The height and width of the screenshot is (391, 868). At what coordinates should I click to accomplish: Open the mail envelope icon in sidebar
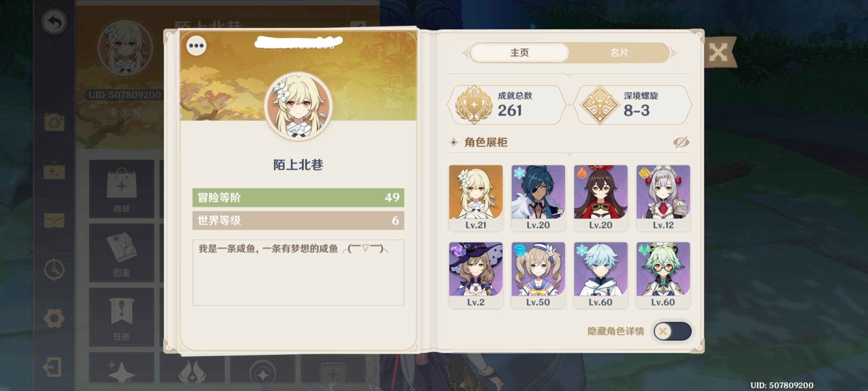click(x=54, y=220)
